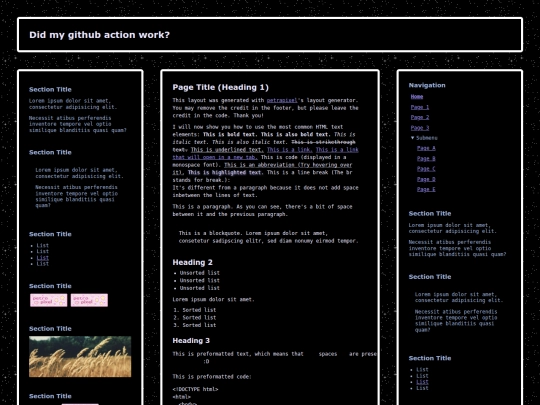Viewport: 540px width, 405px height.
Task: Click the site title 'Did my github action work?'
Action: point(100,35)
